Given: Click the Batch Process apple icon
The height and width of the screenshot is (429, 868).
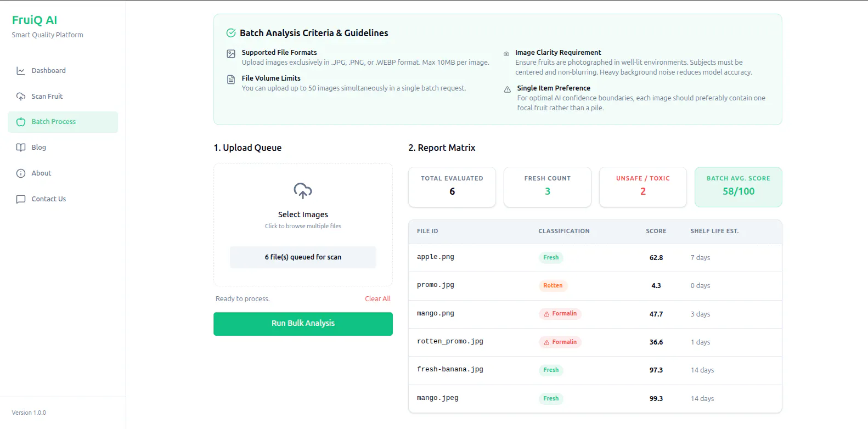Looking at the screenshot, I should click(x=21, y=122).
